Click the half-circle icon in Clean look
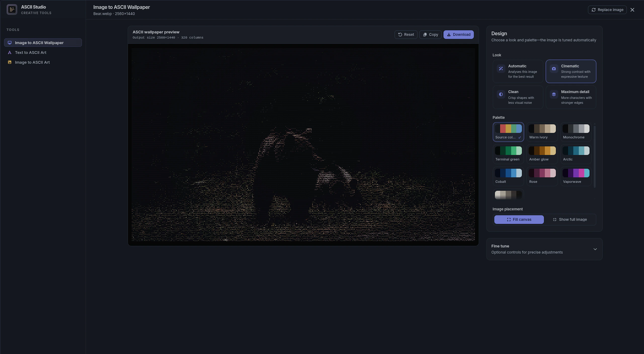Screen dimensions: 644x354 pos(501,94)
